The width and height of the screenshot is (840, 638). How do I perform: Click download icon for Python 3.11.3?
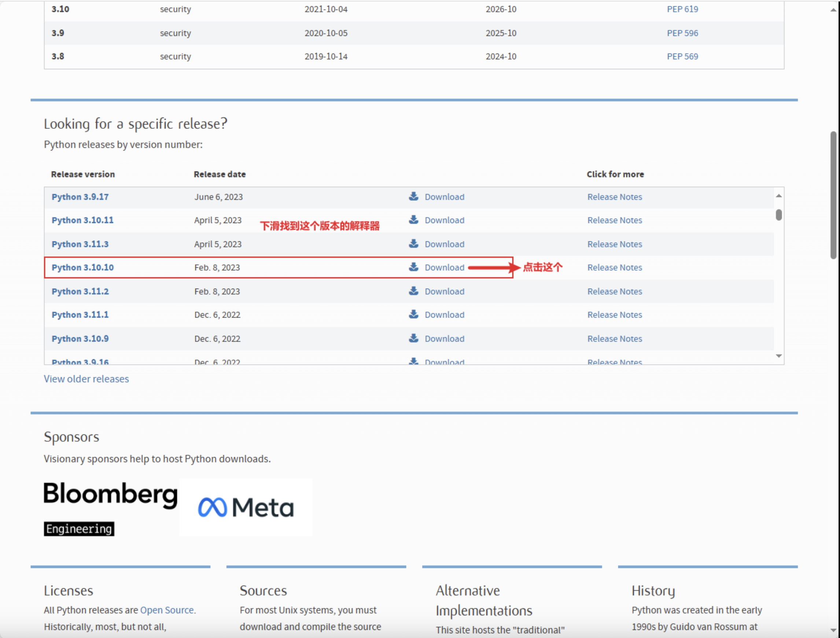pyautogui.click(x=413, y=244)
